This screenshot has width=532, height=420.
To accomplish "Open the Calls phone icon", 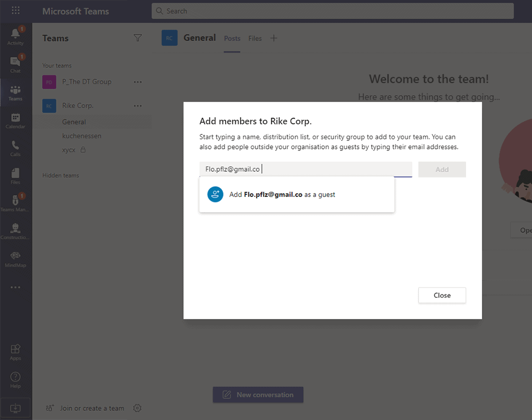I will click(x=15, y=148).
